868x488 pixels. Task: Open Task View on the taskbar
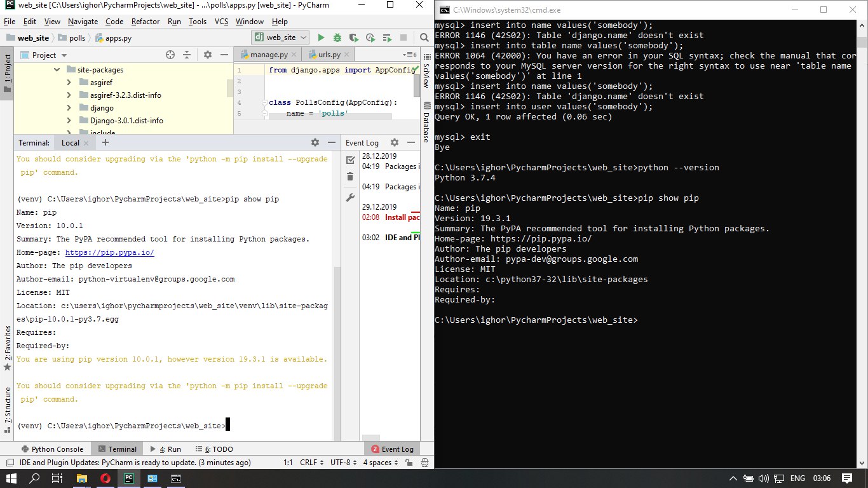click(x=57, y=478)
